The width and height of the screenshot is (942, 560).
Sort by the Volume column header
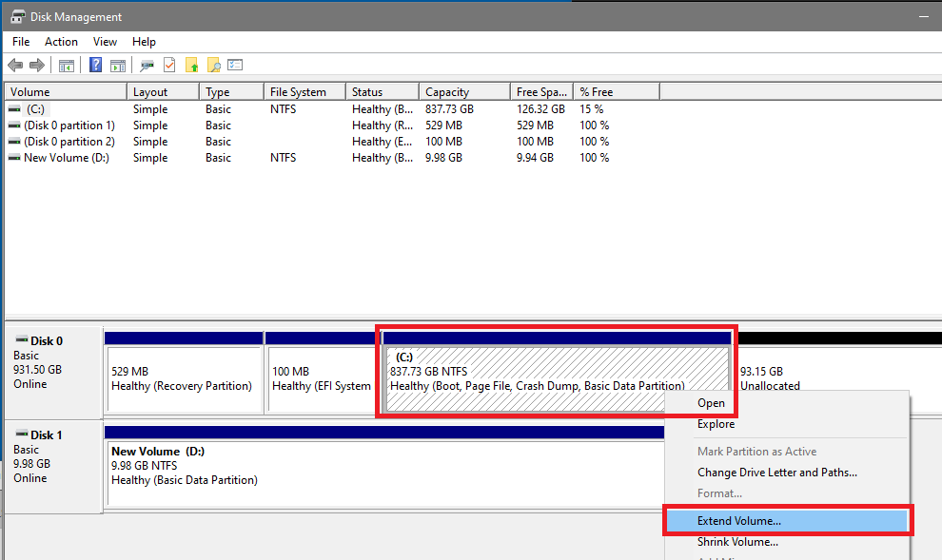66,92
